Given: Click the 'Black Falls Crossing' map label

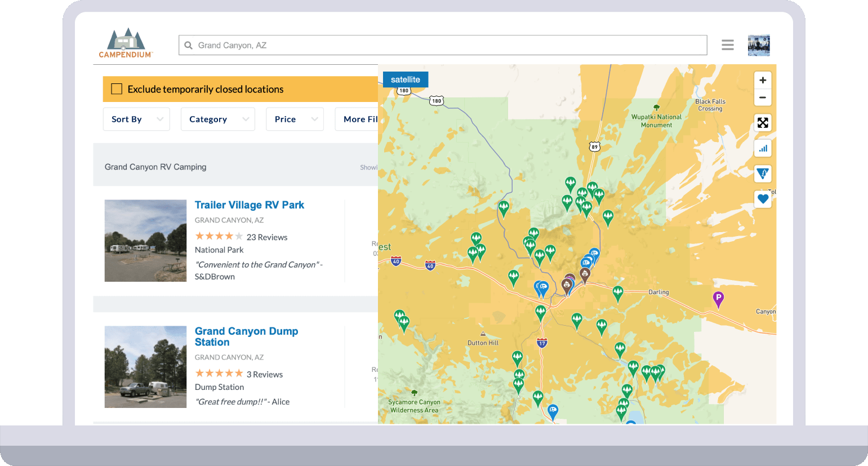Looking at the screenshot, I should [710, 105].
